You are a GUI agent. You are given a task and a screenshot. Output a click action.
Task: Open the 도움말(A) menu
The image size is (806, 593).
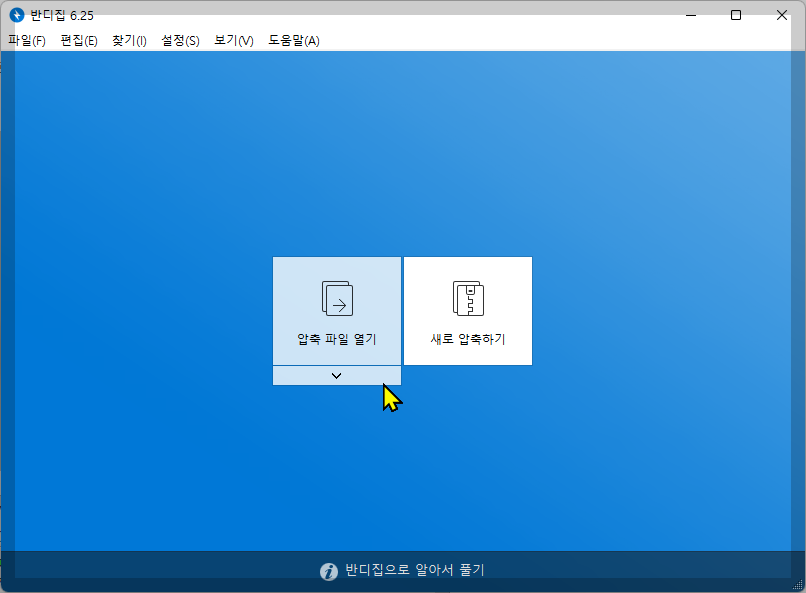294,40
